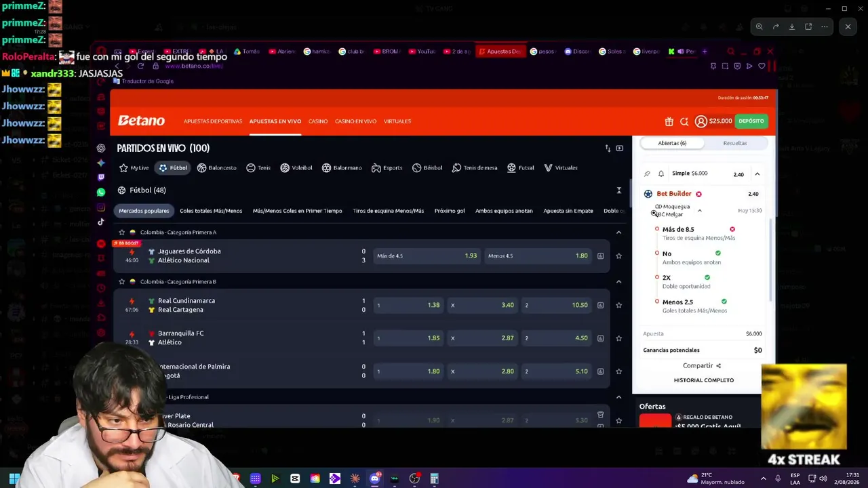Viewport: 868px width, 488px height.
Task: Favorite the Barranquilla FC match star
Action: pos(618,338)
